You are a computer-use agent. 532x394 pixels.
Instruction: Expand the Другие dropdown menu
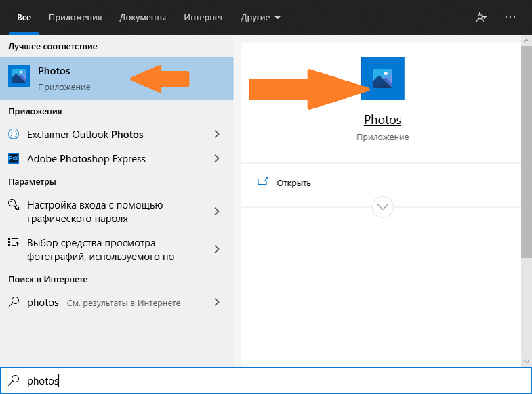coord(260,18)
